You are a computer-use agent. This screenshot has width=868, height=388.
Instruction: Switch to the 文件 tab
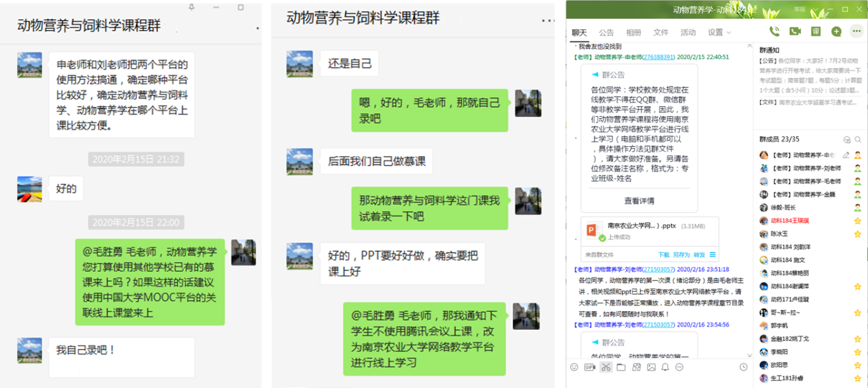point(660,32)
